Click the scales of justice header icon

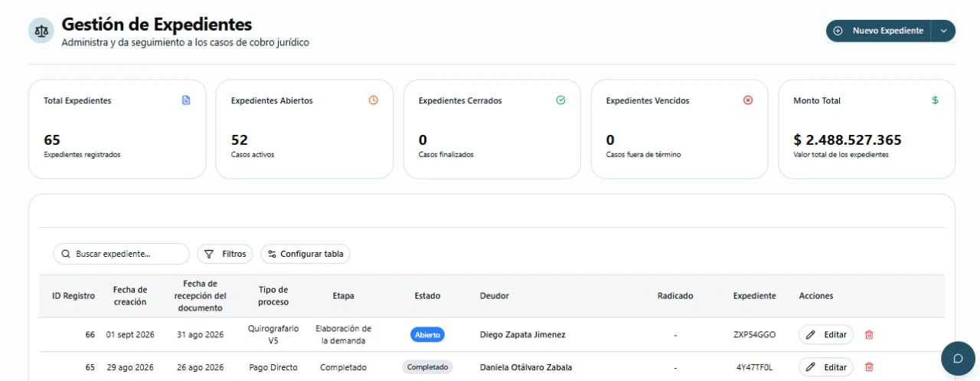(40, 31)
